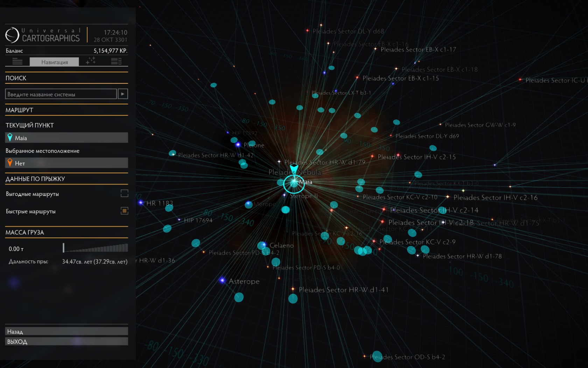Viewport: 588px width, 368px height.
Task: Click the balance value 5,154,977 КР.
Action: 110,50
